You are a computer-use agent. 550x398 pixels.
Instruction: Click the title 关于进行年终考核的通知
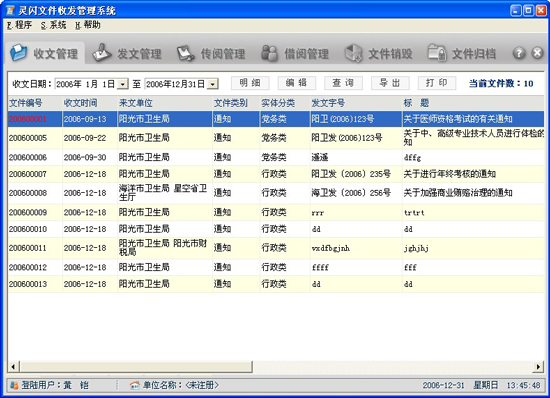click(x=450, y=174)
